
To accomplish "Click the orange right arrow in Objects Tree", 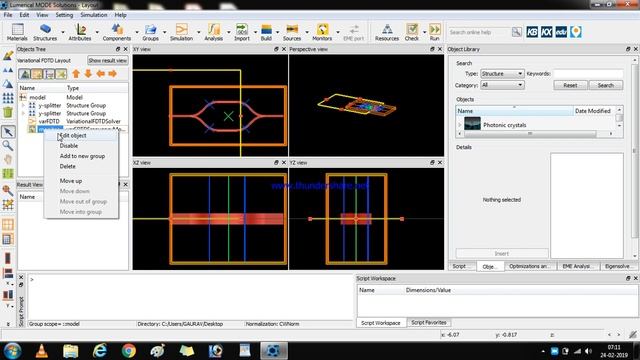I will [113, 74].
